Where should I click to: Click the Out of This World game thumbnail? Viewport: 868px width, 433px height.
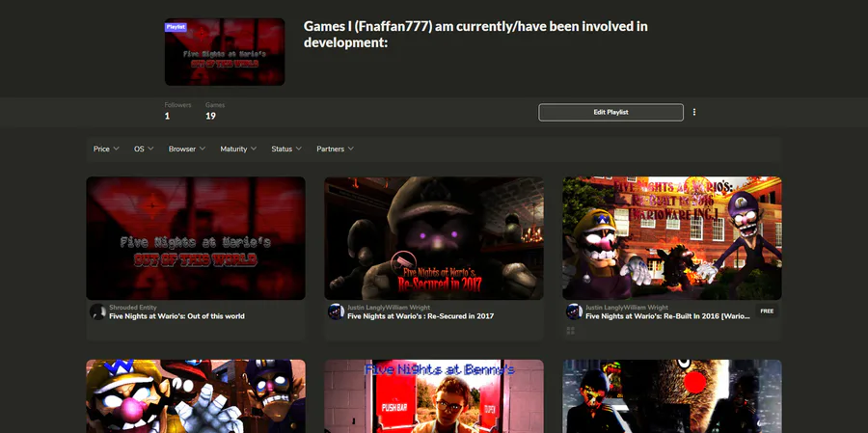click(196, 238)
